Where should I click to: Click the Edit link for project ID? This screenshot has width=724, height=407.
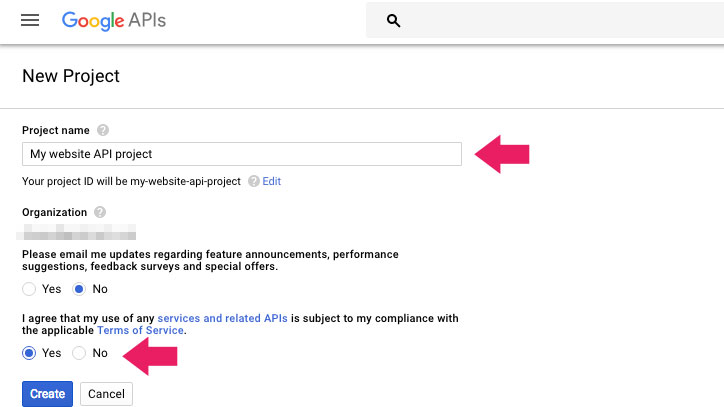pos(272,182)
